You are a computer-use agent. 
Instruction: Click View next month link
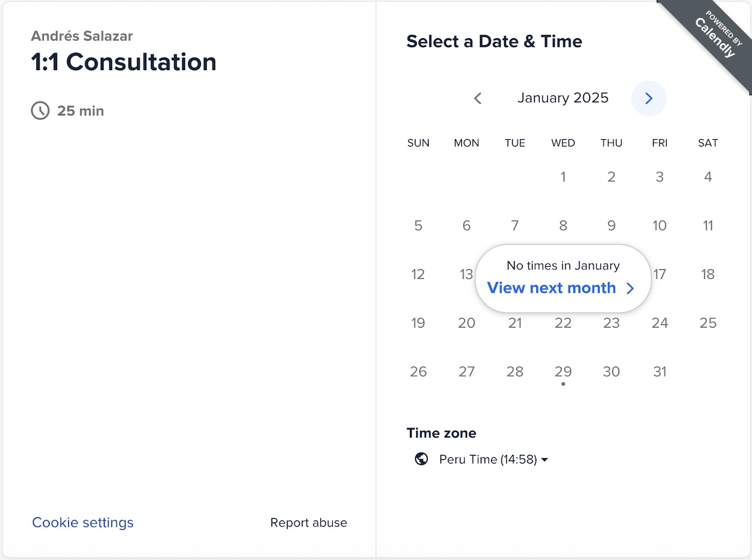pos(551,288)
